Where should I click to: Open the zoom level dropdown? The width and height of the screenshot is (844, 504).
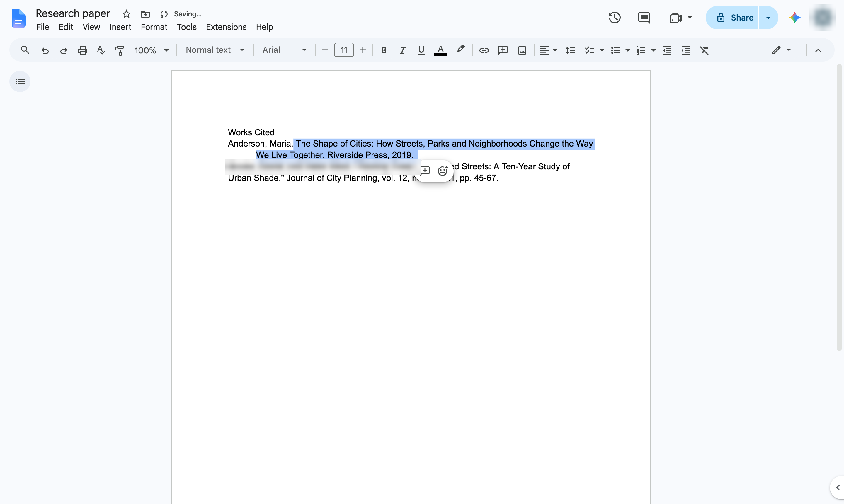pyautogui.click(x=152, y=50)
